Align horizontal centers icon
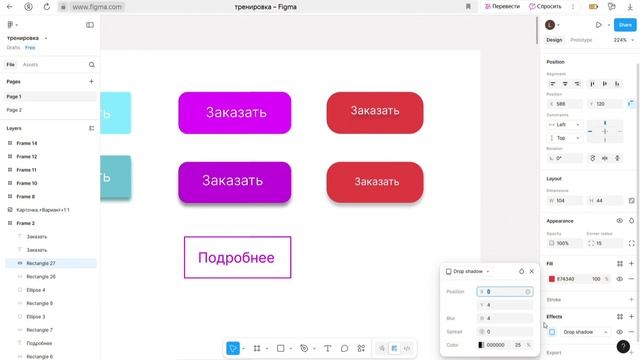The image size is (640, 360). [565, 84]
